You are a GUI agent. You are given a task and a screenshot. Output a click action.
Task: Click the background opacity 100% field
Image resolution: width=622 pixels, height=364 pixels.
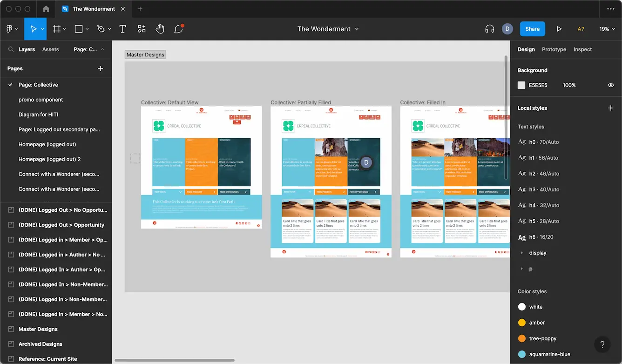569,85
